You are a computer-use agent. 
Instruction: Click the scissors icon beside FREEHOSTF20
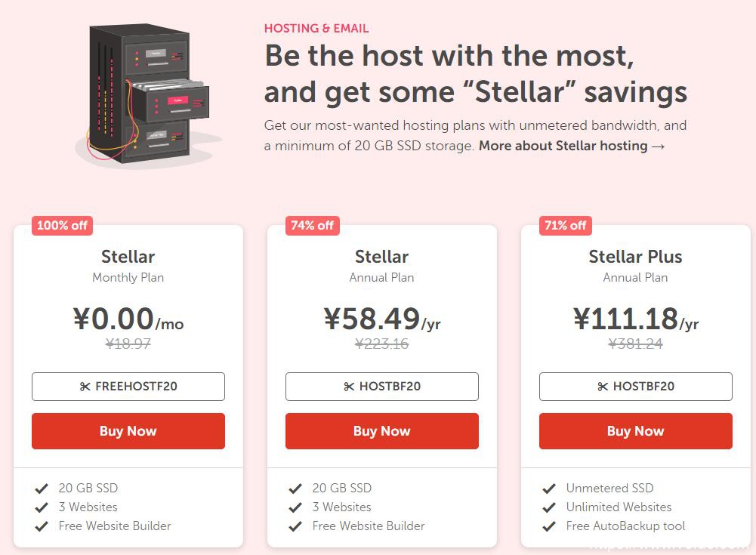[x=85, y=387]
